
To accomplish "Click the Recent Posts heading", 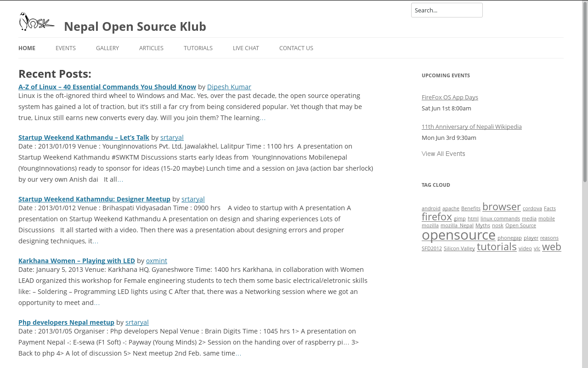I will click(55, 74).
